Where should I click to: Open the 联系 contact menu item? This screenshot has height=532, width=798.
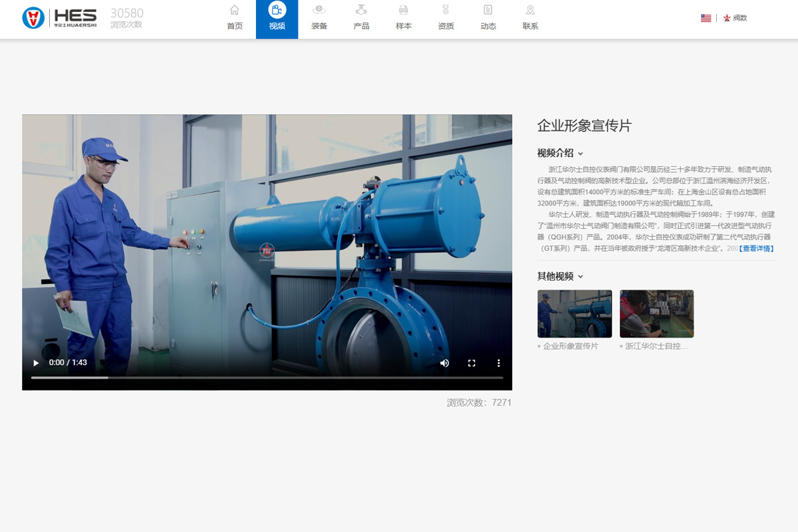tap(530, 19)
